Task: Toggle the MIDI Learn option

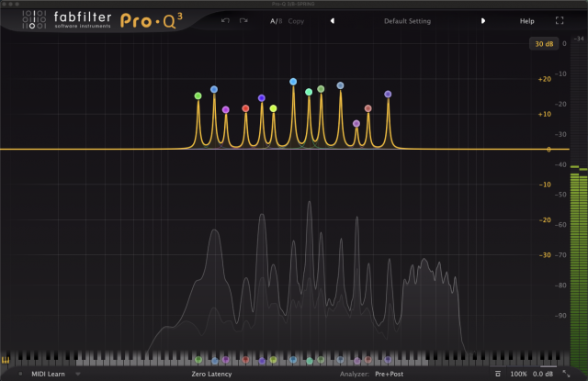Action: [50, 374]
